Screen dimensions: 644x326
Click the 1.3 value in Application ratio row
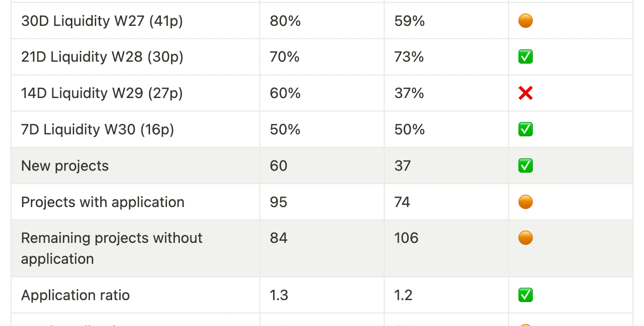point(279,295)
